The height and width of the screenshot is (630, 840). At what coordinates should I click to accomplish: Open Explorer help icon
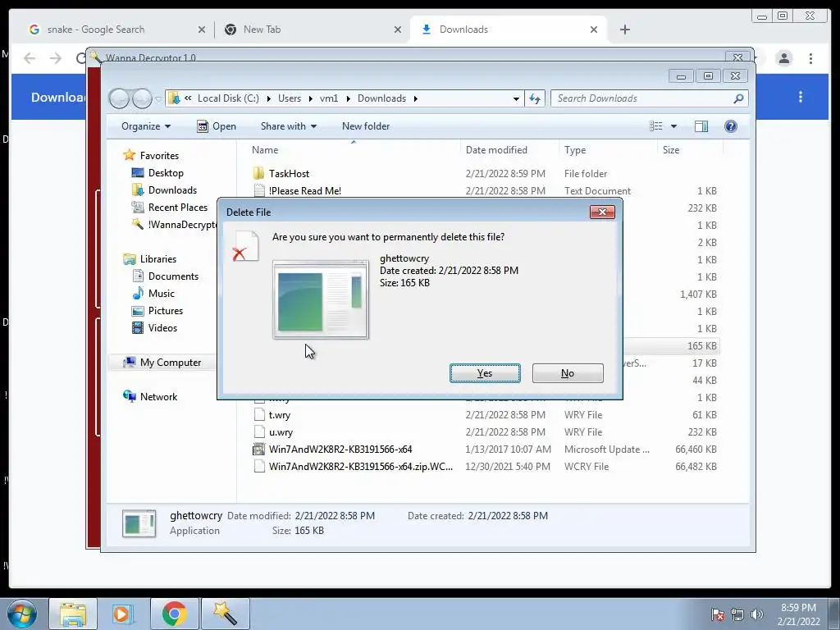pos(731,126)
